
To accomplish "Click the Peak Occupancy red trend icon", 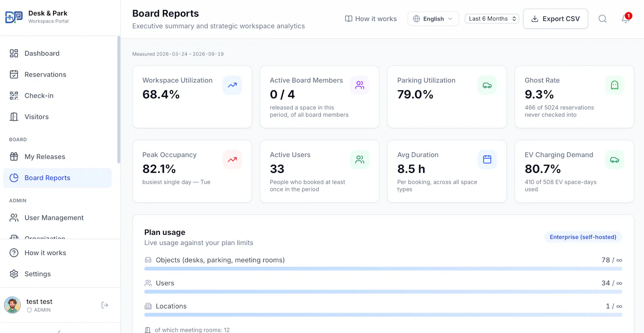I will point(232,160).
